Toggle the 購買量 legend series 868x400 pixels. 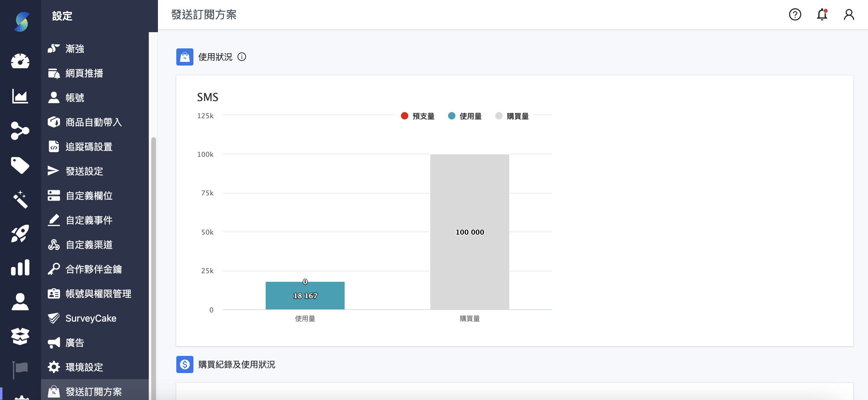[x=512, y=116]
